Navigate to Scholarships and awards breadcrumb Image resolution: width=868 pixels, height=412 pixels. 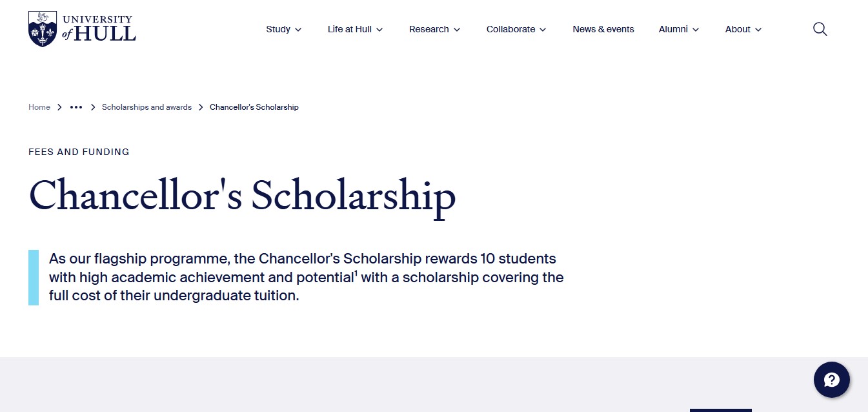click(x=146, y=107)
